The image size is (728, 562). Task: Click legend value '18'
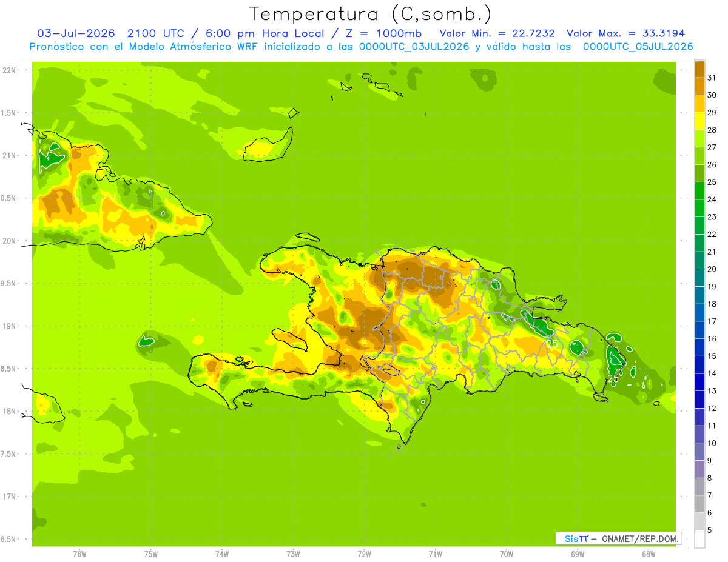[712, 304]
